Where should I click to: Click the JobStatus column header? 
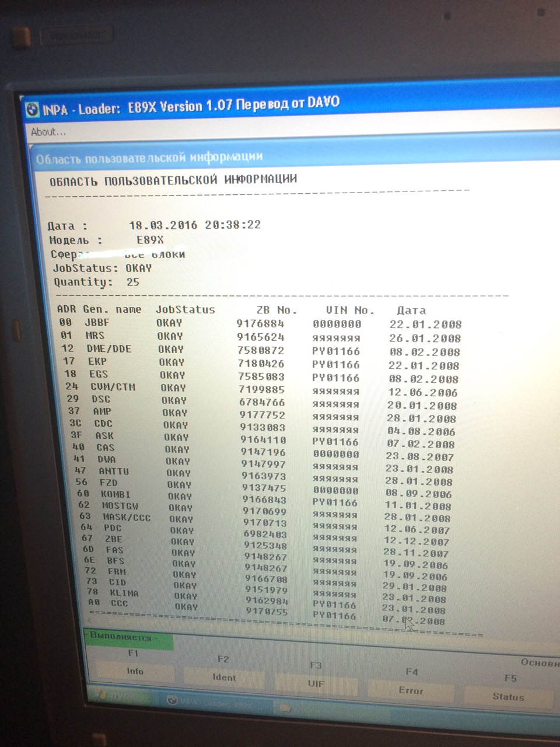[x=185, y=310]
